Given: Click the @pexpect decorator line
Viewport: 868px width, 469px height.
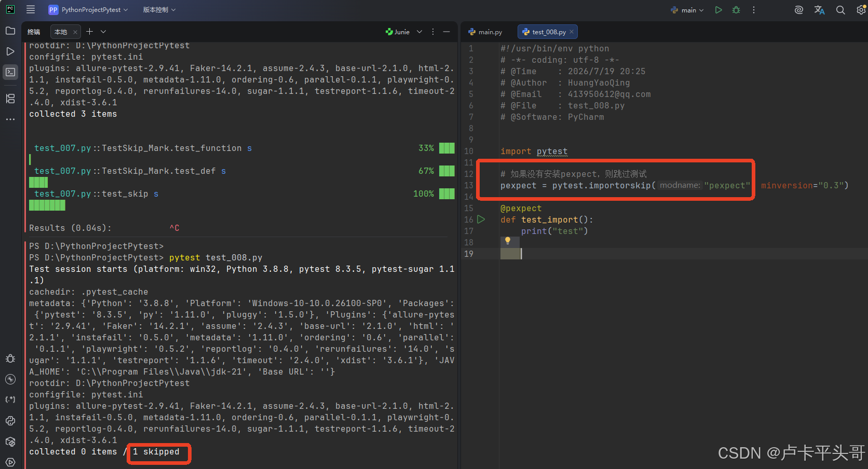Looking at the screenshot, I should point(521,208).
